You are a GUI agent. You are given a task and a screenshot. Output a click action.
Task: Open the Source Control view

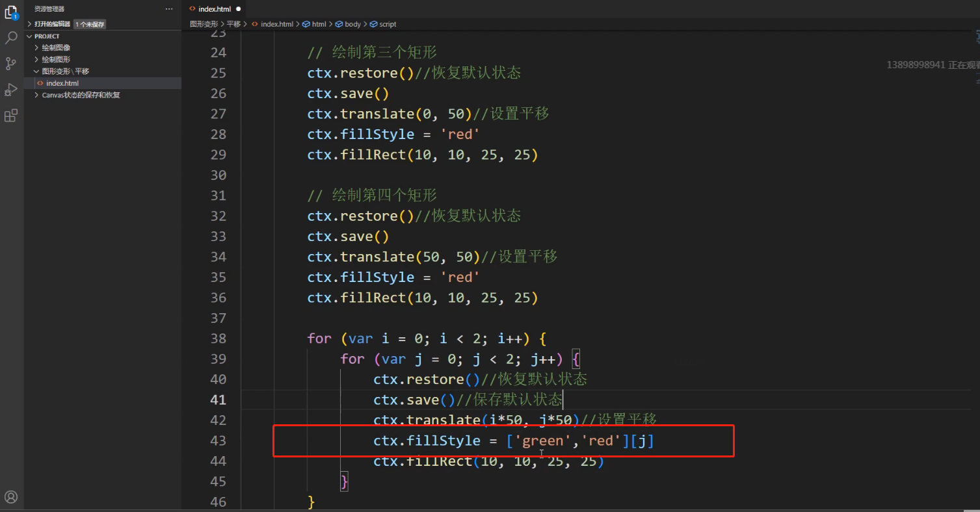(11, 64)
